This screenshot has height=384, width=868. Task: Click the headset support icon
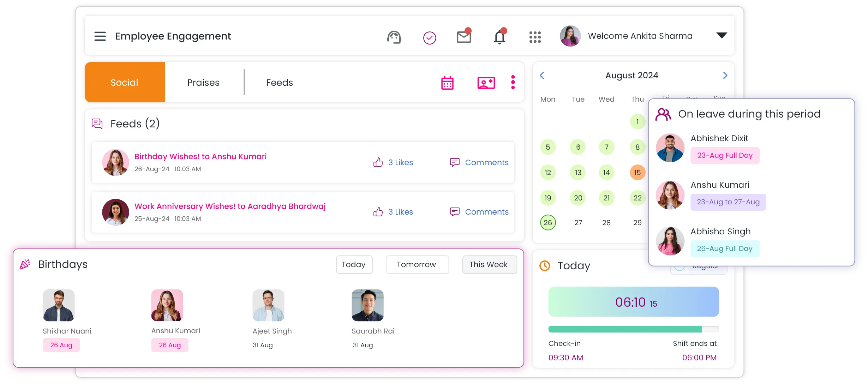(x=394, y=37)
